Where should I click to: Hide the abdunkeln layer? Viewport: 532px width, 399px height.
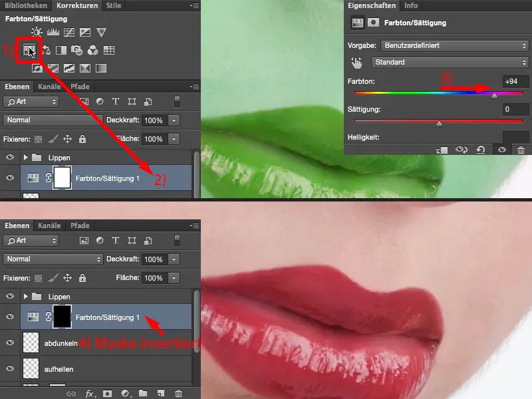[x=10, y=342]
